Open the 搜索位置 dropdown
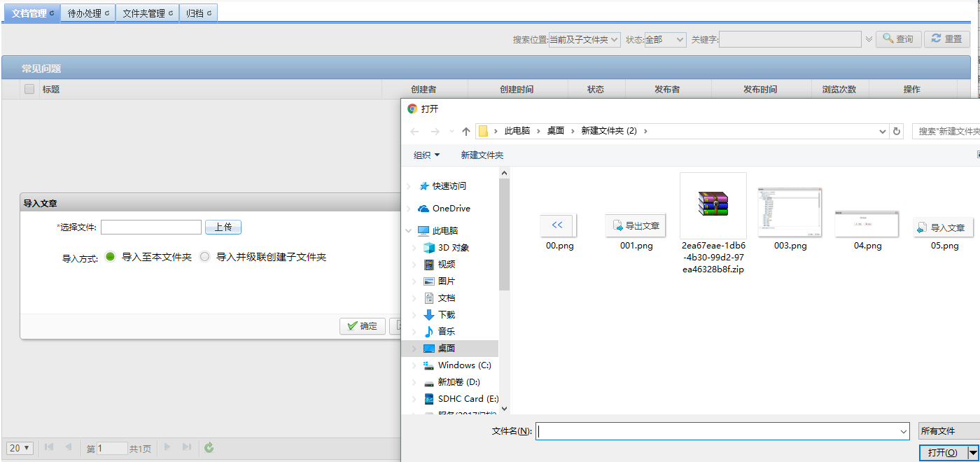The height and width of the screenshot is (462, 980). coord(584,40)
